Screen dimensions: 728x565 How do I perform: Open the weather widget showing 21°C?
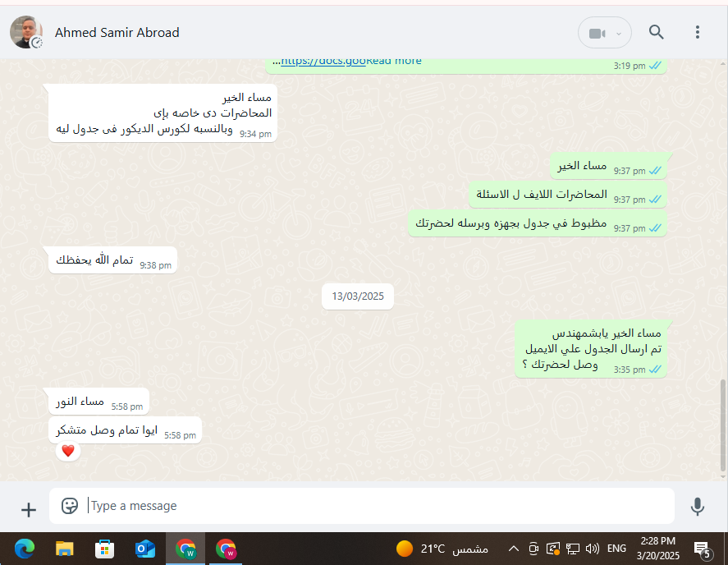(442, 549)
